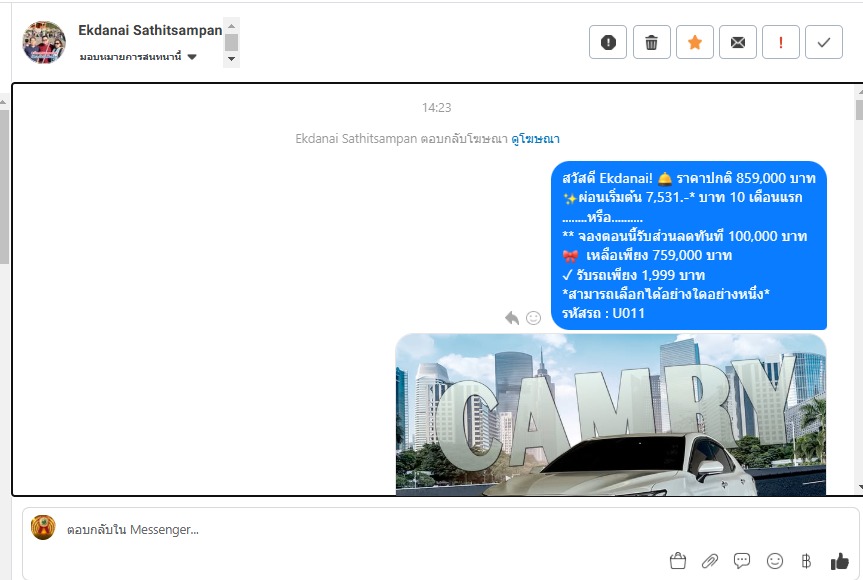Click the 14:23 timestamp
The height and width of the screenshot is (580, 863).
click(x=436, y=107)
